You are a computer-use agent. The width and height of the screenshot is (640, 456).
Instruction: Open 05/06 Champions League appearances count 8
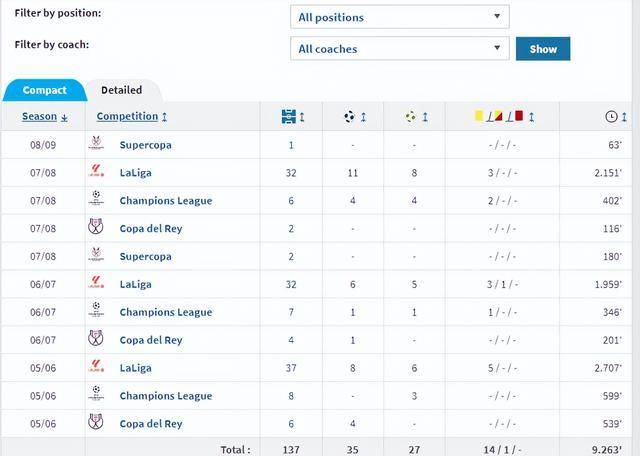[x=291, y=396]
